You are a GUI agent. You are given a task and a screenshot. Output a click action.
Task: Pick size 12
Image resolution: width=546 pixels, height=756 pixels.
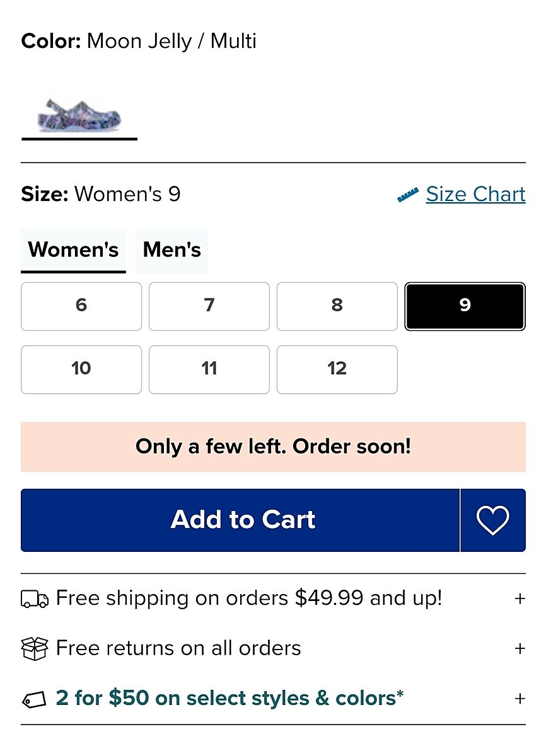(x=337, y=369)
